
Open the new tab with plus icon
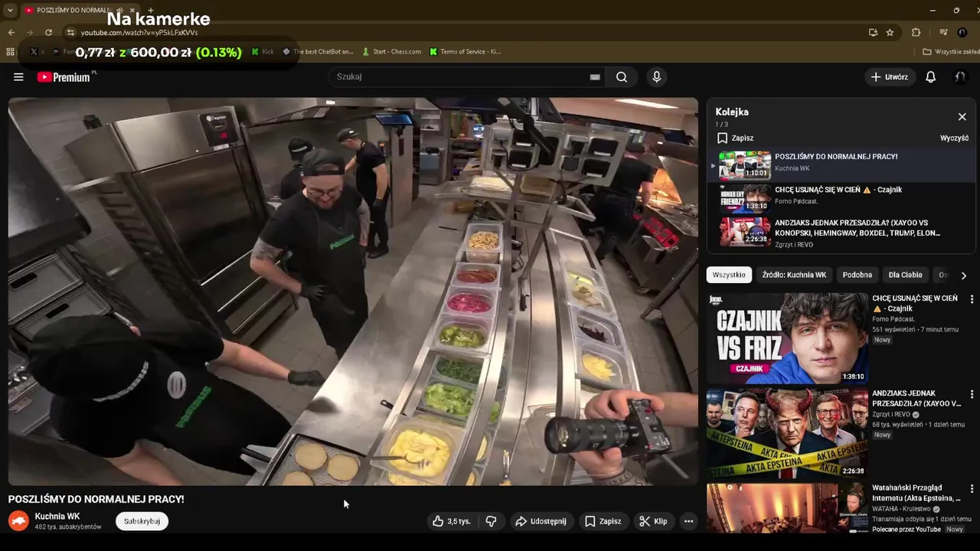pos(150,11)
